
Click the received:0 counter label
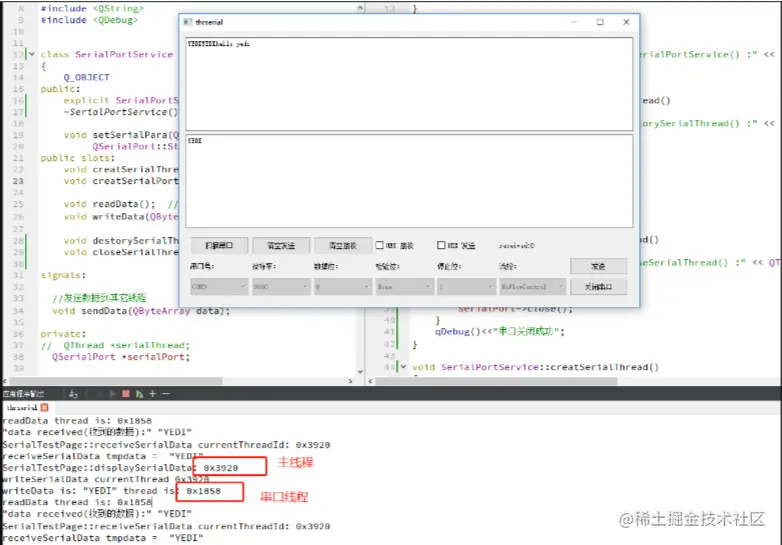(x=516, y=245)
